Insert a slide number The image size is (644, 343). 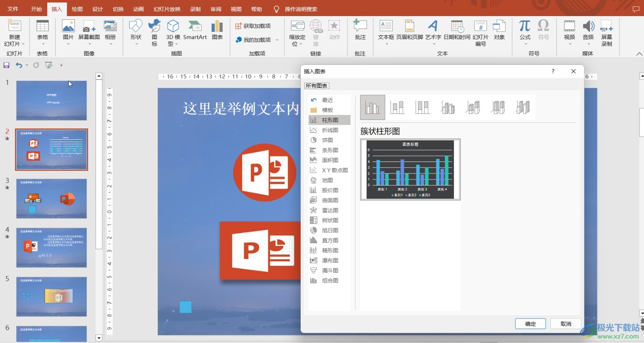(481, 33)
